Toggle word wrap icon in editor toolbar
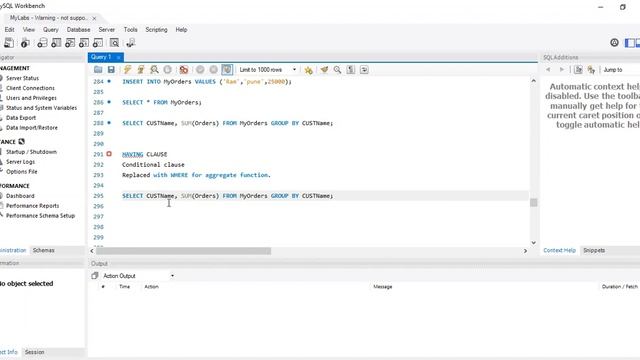Viewport: 640px width, 360px height. pos(364,70)
